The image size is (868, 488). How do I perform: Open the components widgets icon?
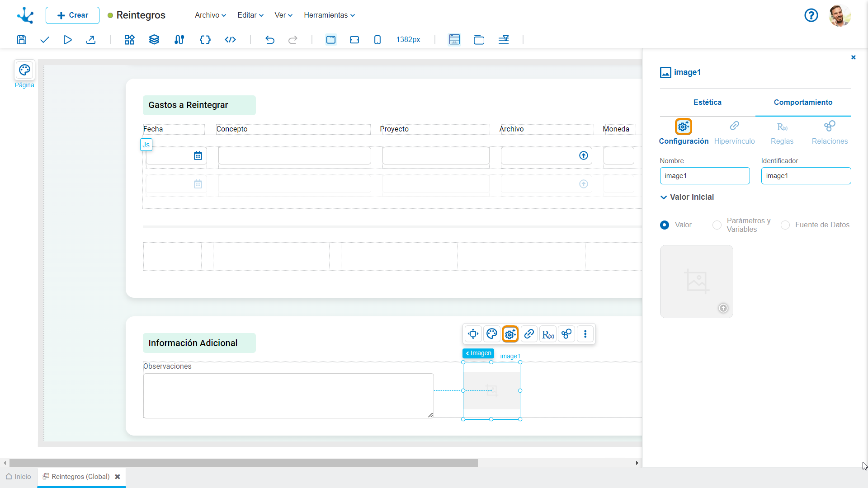point(130,40)
